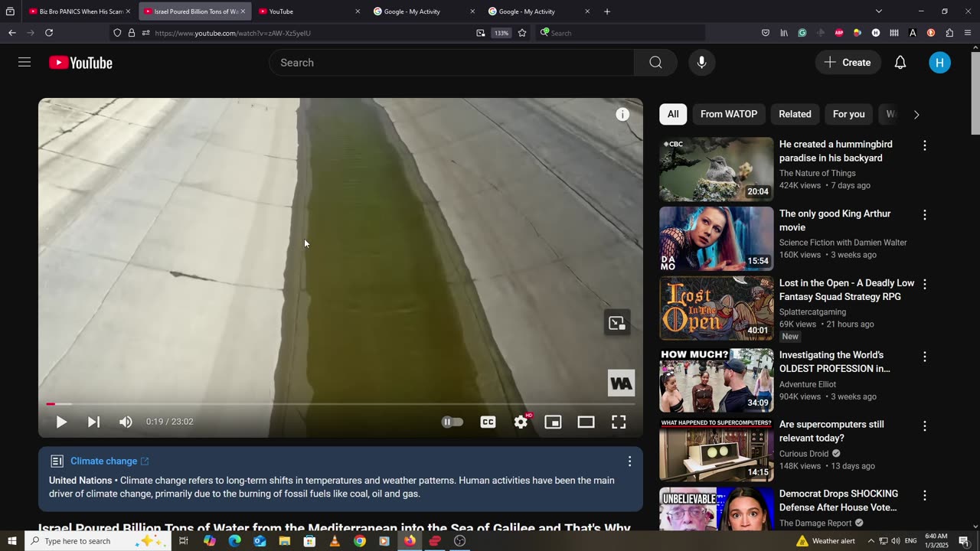980x551 pixels.
Task: Open the video info card icon
Action: point(622,115)
